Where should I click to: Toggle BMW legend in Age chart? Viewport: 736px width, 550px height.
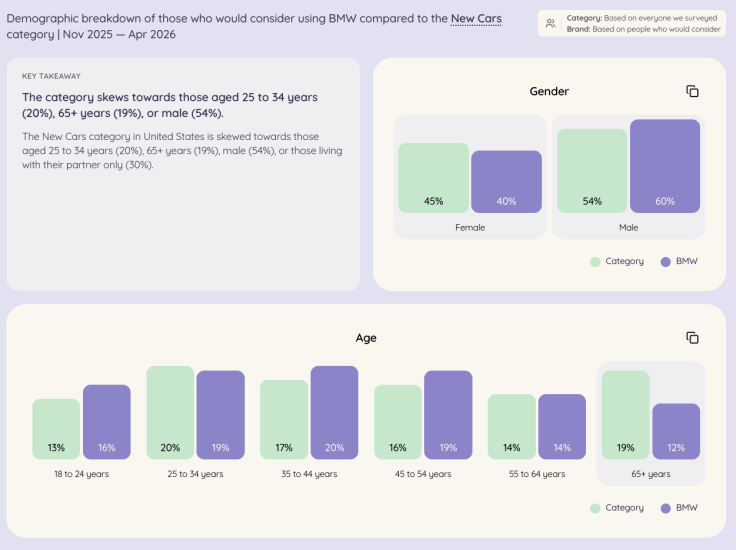pos(679,508)
